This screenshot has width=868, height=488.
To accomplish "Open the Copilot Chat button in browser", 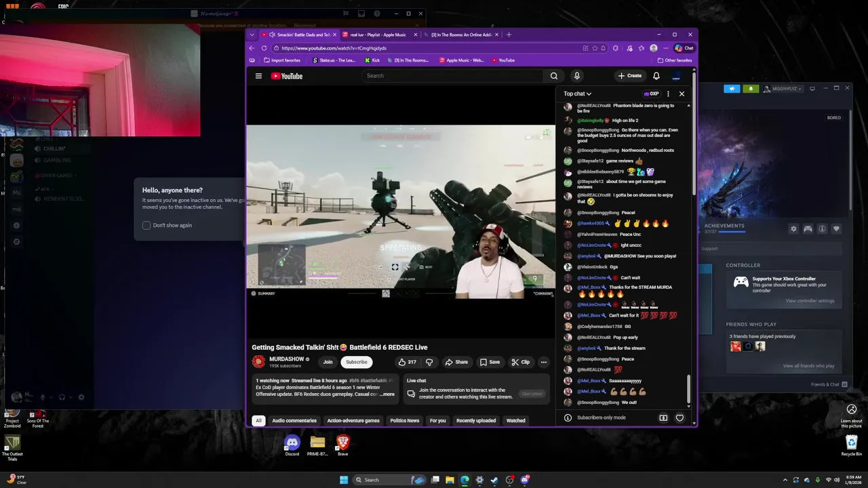I will point(684,48).
